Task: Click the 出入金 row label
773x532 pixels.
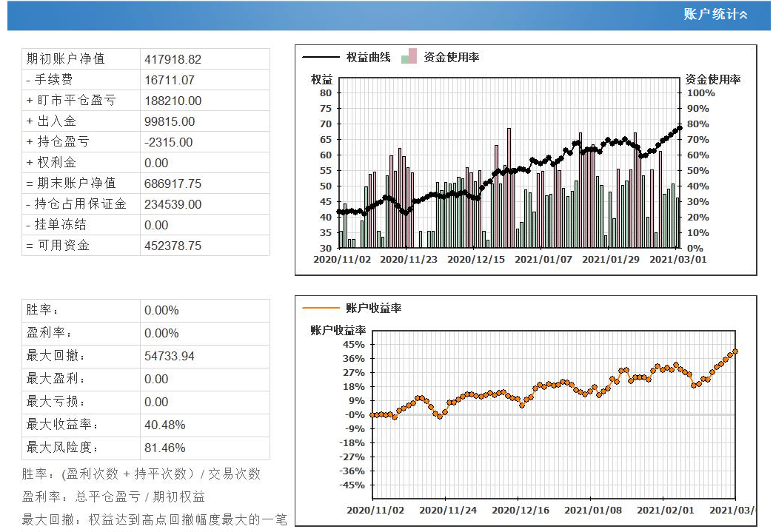Action: point(51,121)
